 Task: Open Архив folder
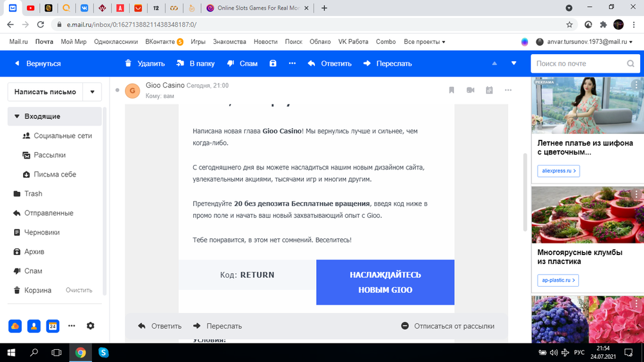tap(28, 251)
